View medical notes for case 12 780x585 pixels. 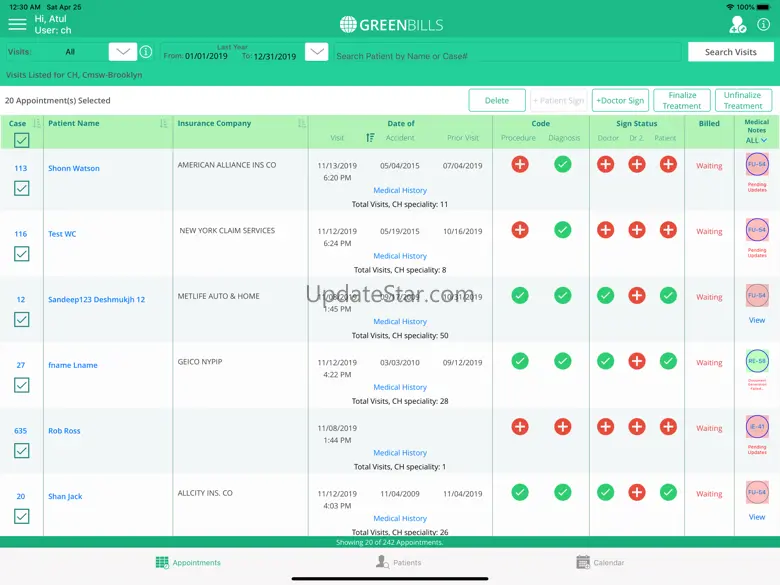(757, 320)
